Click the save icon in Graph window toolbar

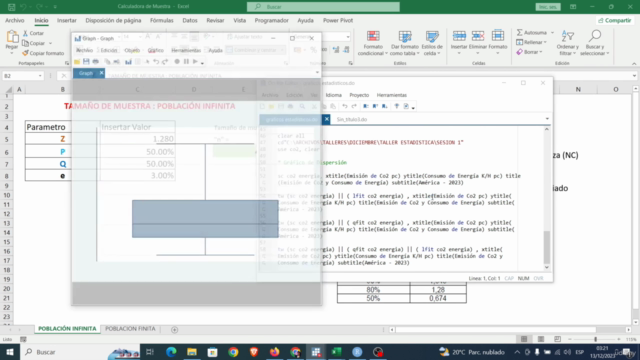(x=86, y=62)
